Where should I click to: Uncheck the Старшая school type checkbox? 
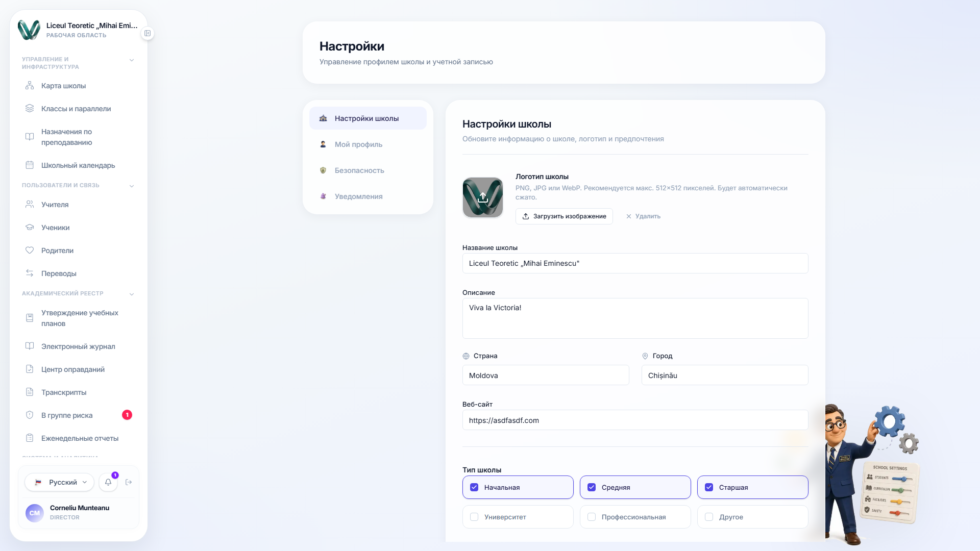(x=709, y=488)
